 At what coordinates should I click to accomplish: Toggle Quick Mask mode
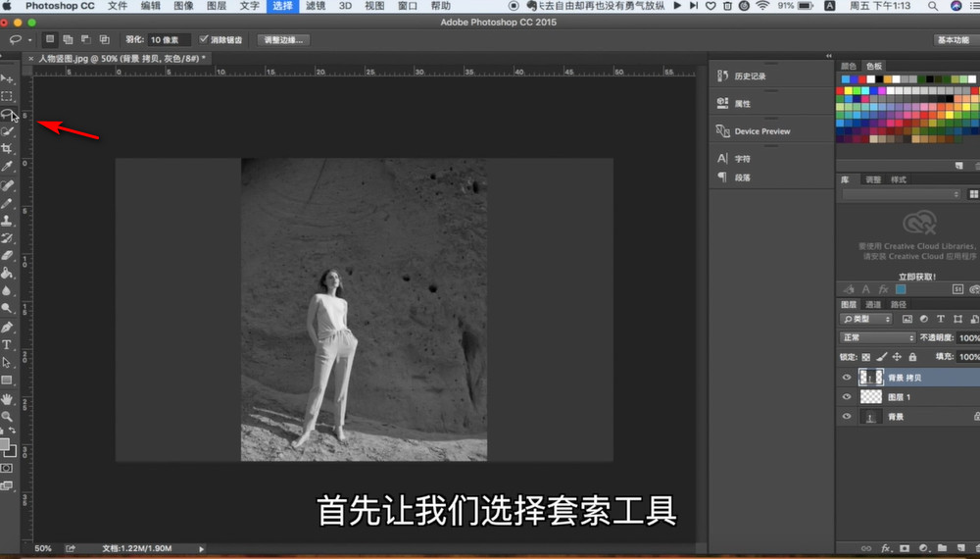tap(6, 469)
